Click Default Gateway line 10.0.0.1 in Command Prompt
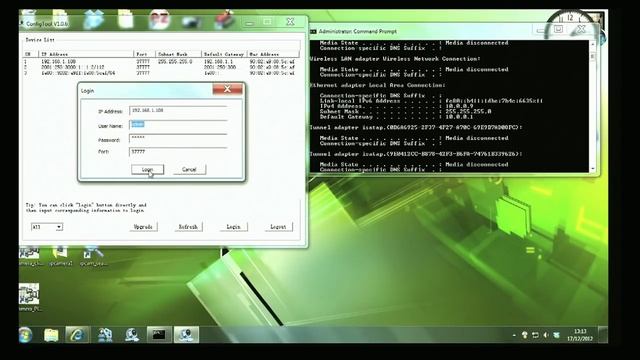 pos(396,117)
